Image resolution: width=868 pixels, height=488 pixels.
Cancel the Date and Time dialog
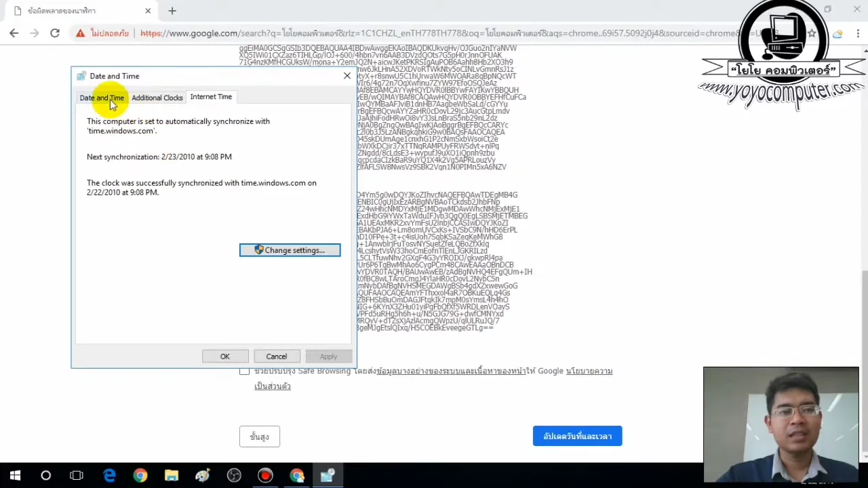click(x=276, y=356)
